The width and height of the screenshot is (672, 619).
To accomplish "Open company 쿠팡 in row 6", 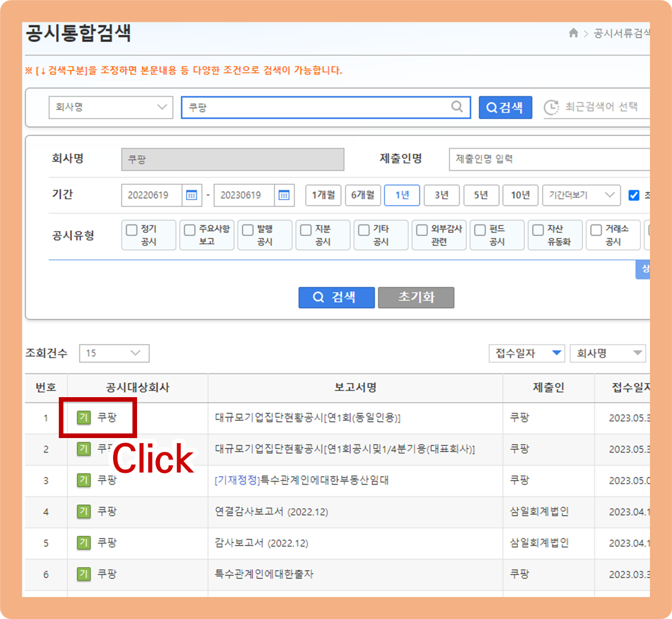I will pos(107,574).
